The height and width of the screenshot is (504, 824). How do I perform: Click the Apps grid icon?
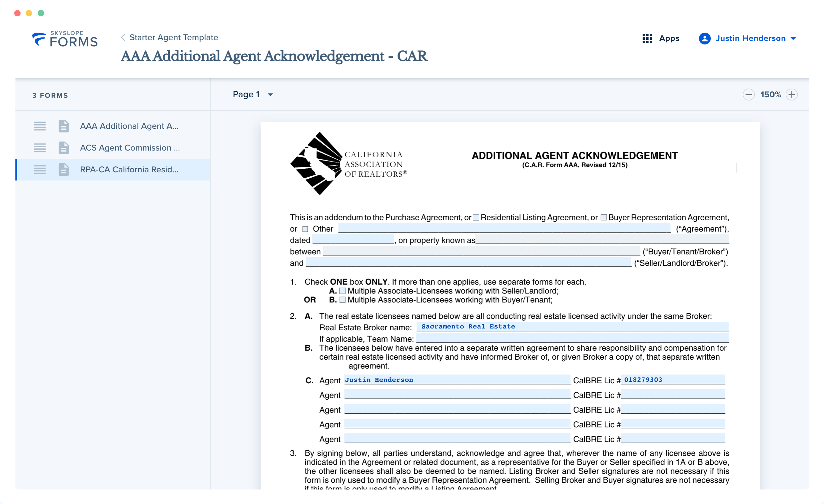point(647,39)
